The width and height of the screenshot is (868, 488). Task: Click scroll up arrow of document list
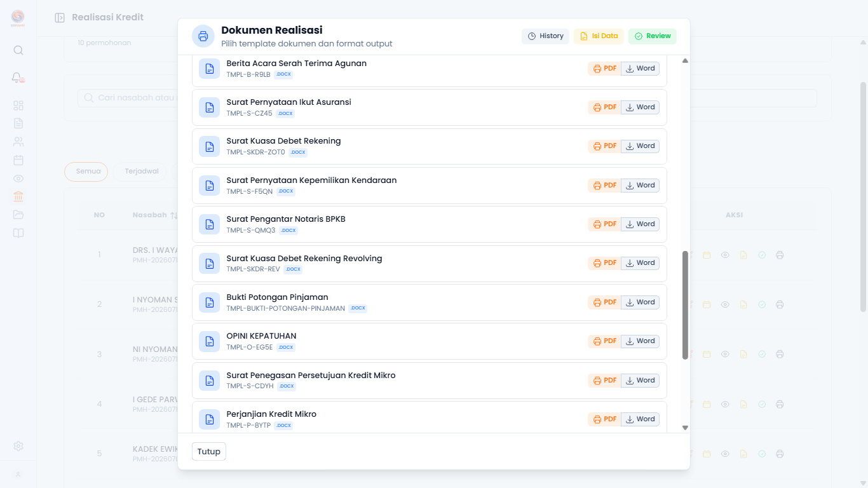click(x=685, y=60)
